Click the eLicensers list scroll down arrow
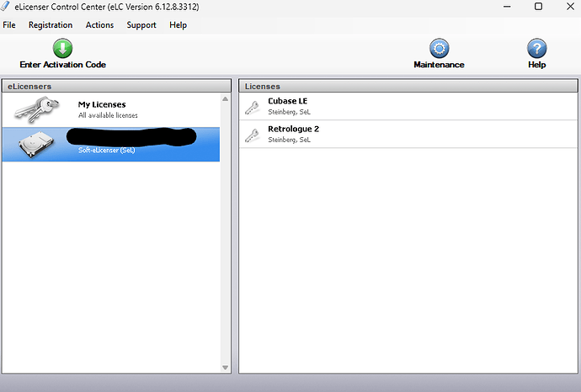Screen dimensions: 581x392 pyautogui.click(x=225, y=368)
